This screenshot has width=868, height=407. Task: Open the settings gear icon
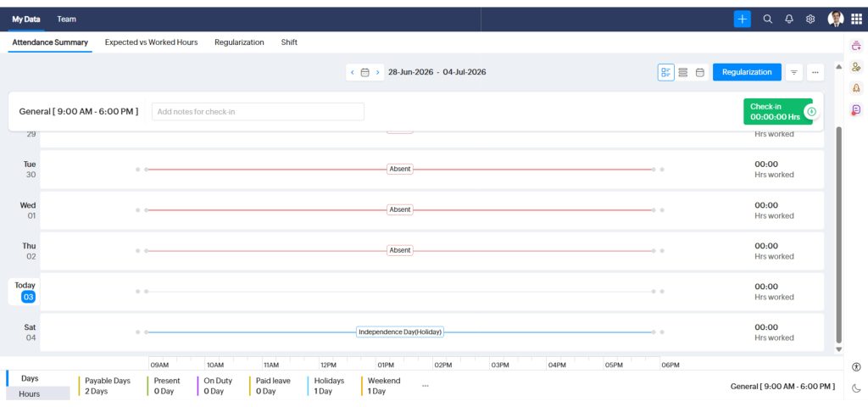coord(810,19)
